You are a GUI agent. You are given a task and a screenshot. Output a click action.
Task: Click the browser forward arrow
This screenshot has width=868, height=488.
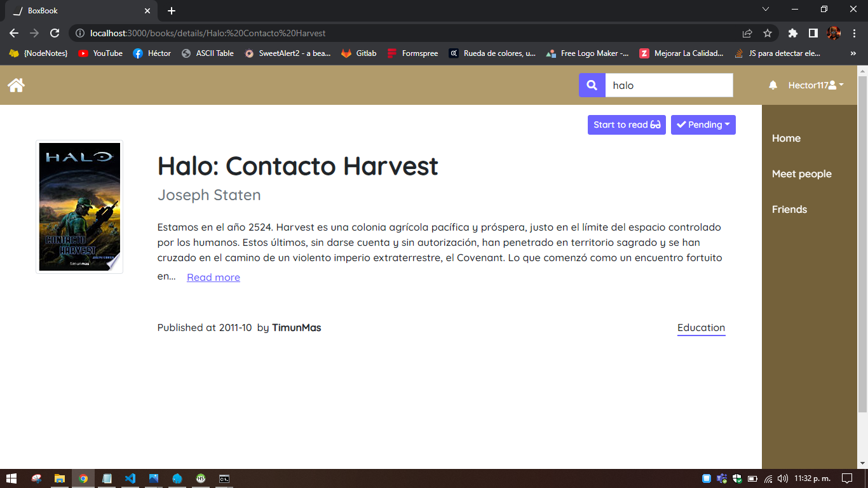(x=34, y=33)
